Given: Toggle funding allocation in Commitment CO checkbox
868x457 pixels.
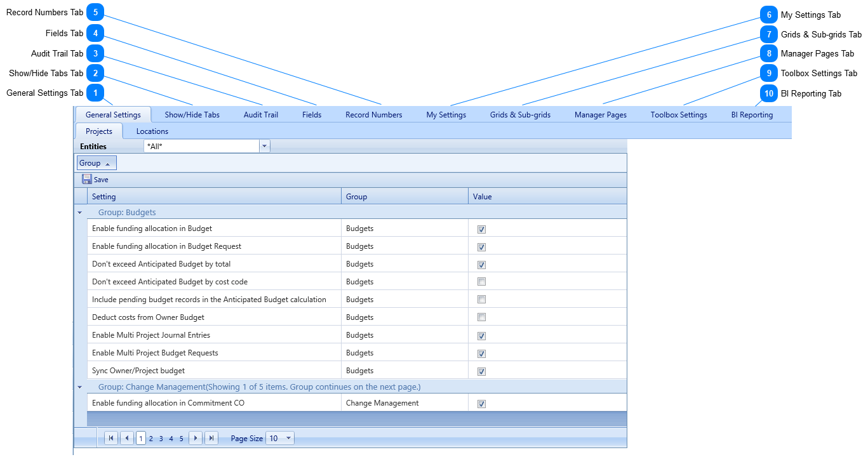Looking at the screenshot, I should tap(481, 404).
